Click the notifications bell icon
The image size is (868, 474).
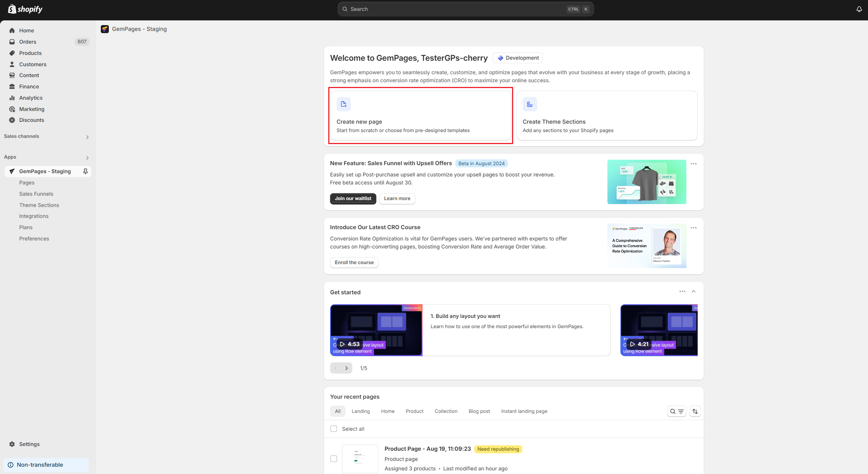[859, 9]
